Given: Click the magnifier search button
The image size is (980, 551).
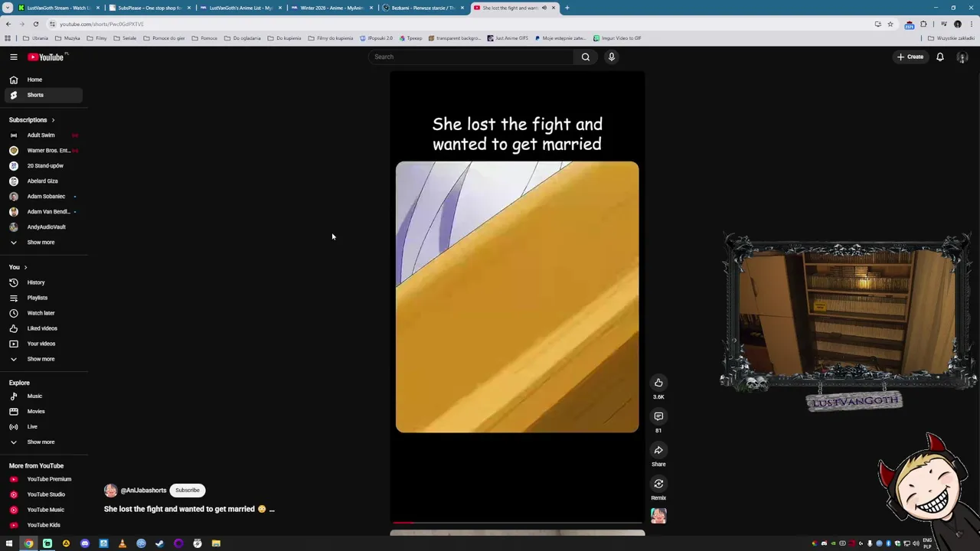Looking at the screenshot, I should pyautogui.click(x=586, y=57).
